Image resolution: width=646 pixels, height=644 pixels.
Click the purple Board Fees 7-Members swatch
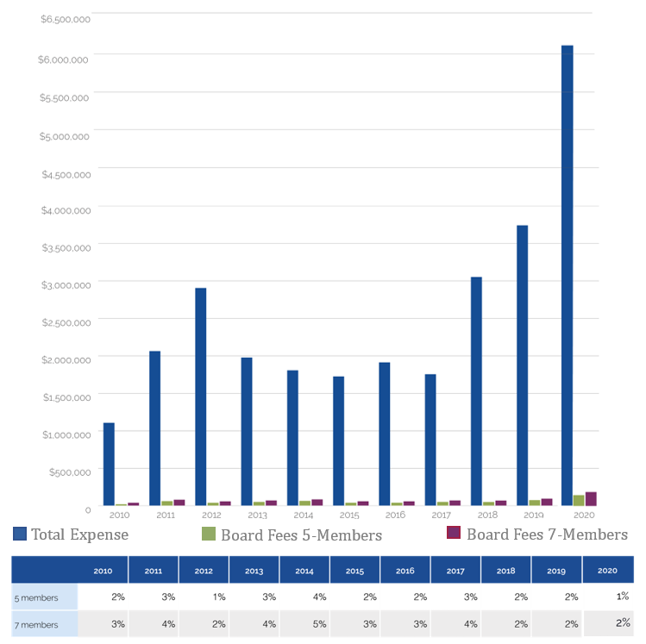point(454,535)
